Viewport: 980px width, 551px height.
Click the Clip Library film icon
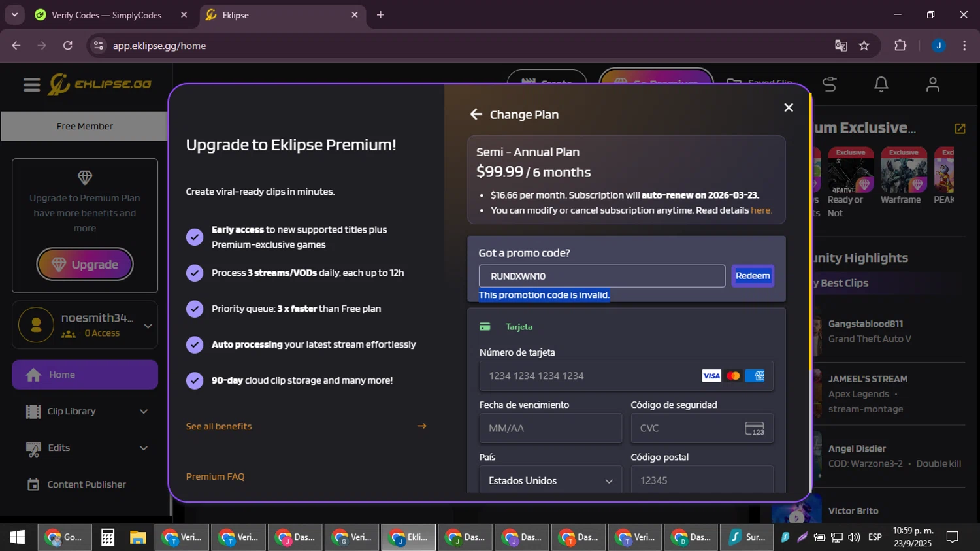(x=33, y=412)
